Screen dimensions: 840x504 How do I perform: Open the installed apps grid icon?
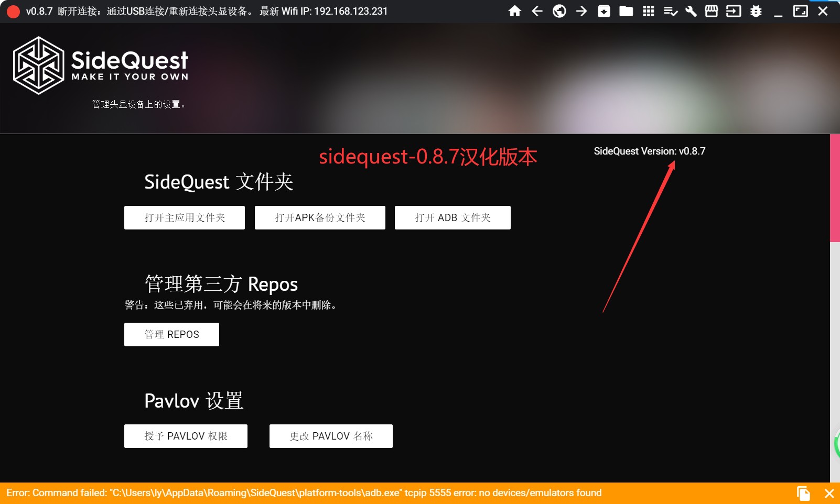(649, 11)
